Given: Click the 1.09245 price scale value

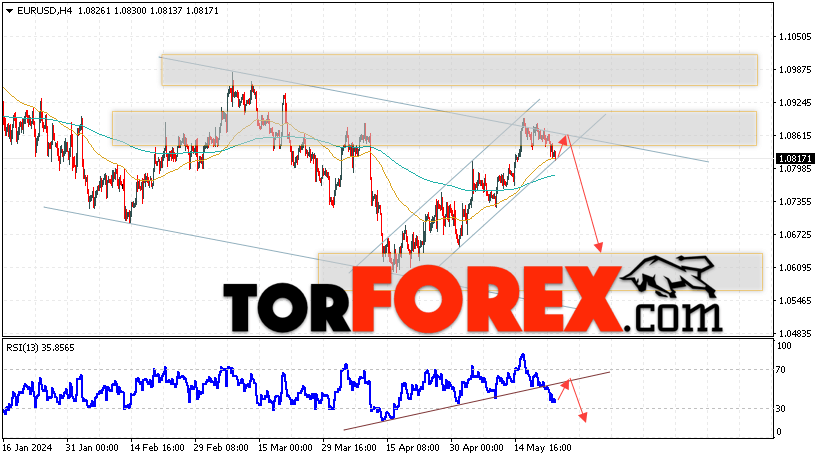Looking at the screenshot, I should click(x=795, y=102).
